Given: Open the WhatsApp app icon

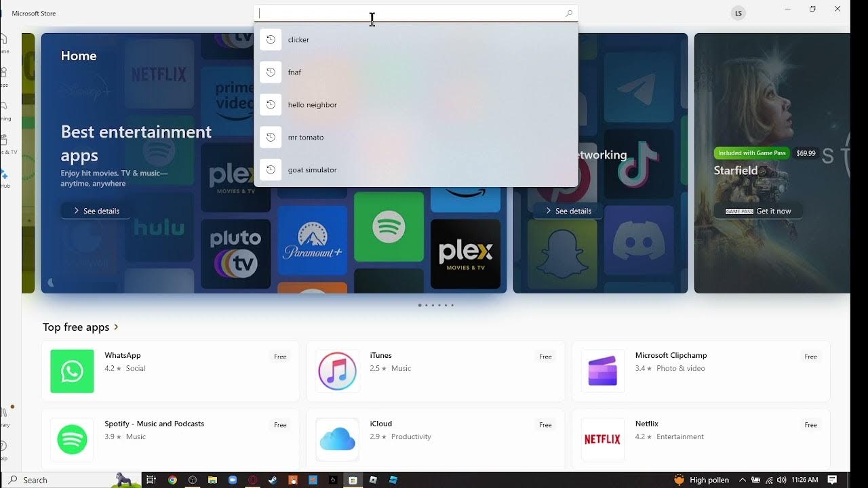Looking at the screenshot, I should pyautogui.click(x=72, y=371).
